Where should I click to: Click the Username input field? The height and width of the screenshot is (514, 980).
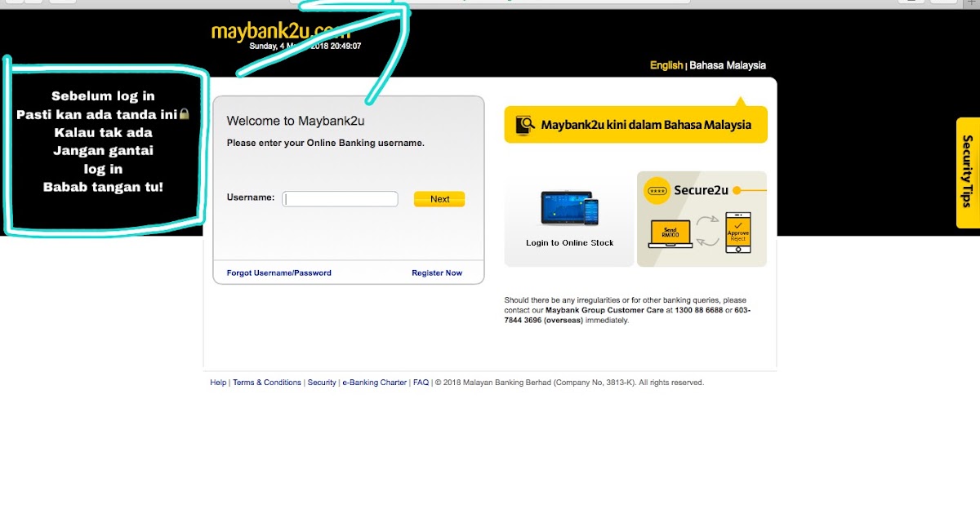click(x=340, y=198)
